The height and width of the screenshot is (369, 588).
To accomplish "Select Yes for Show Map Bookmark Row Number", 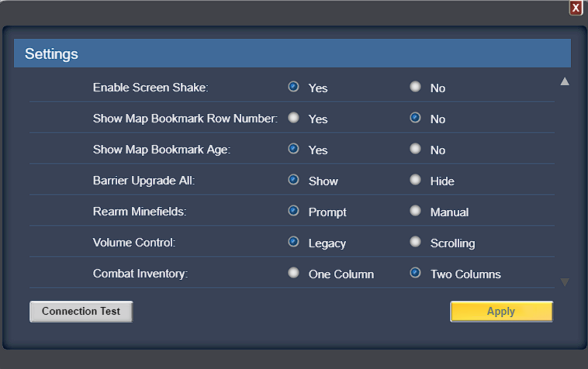I will 293,118.
